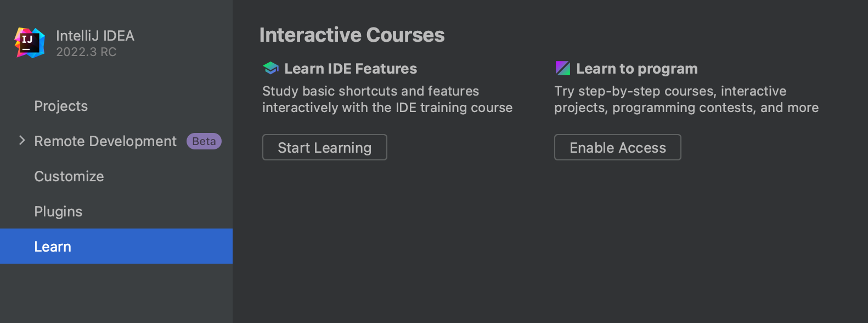Click the graduation cap icon beside Learn IDE Features

tap(271, 68)
